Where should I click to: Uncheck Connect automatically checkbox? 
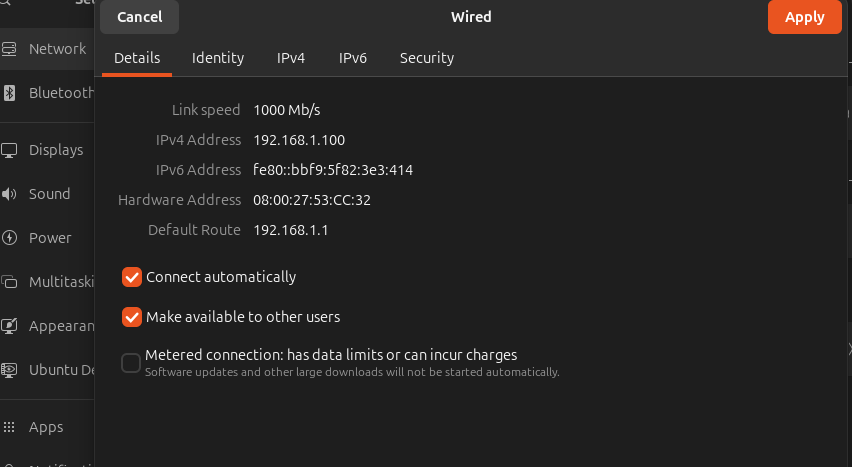pos(131,277)
